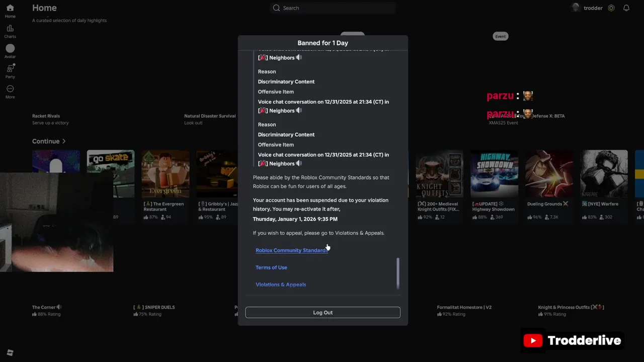Click the Home page heading
The height and width of the screenshot is (362, 644).
pyautogui.click(x=44, y=8)
